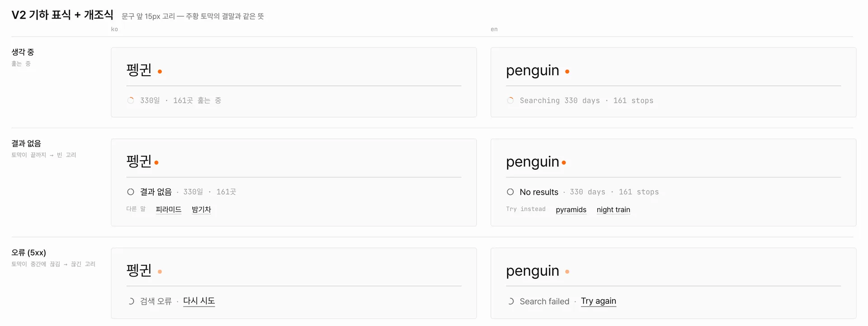
Task: Click the orange dot beside penguin in searching card
Action: point(567,72)
